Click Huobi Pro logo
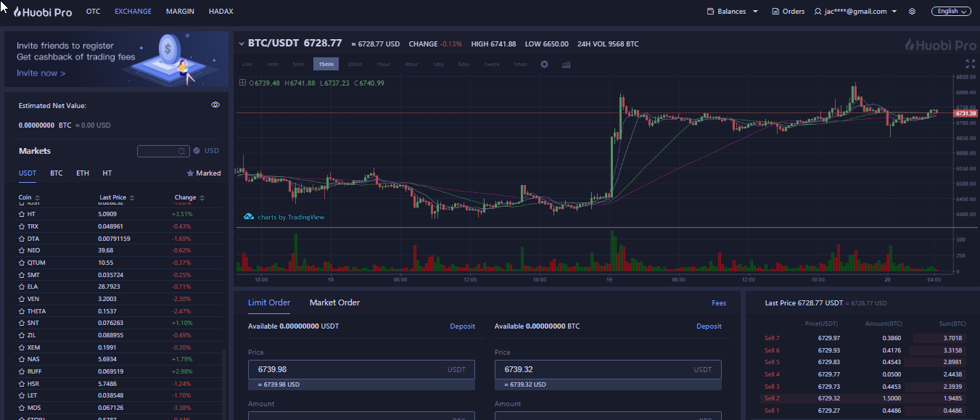Viewport: 980px width, 420px height. (x=42, y=12)
